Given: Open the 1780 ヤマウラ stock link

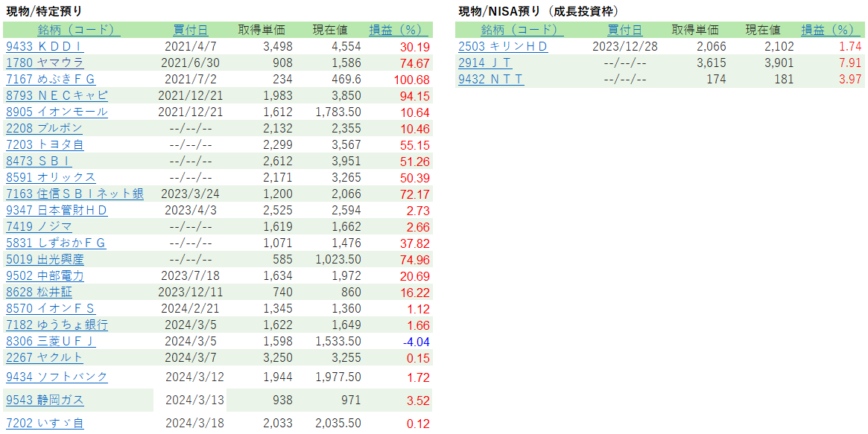Looking at the screenshot, I should pyautogui.click(x=45, y=63).
